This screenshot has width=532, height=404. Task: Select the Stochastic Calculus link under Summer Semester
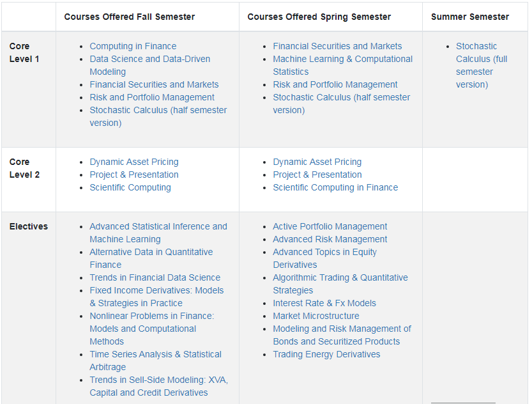[476, 46]
